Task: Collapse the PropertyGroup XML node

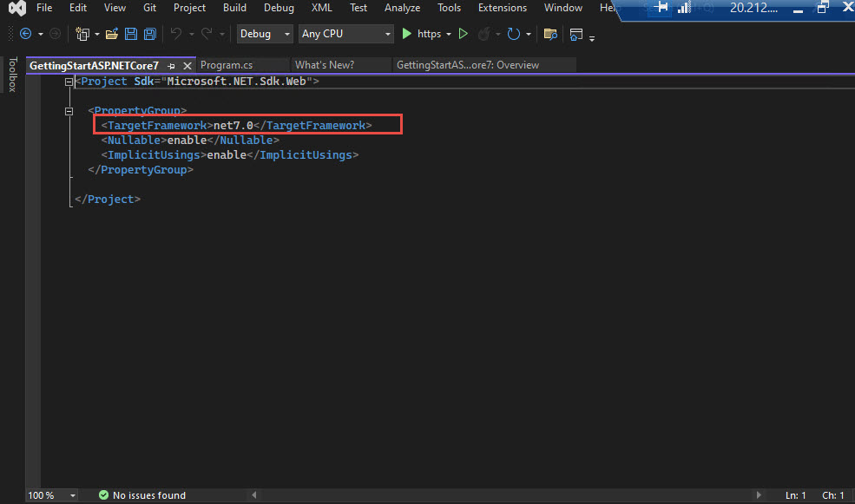Action: coord(69,111)
